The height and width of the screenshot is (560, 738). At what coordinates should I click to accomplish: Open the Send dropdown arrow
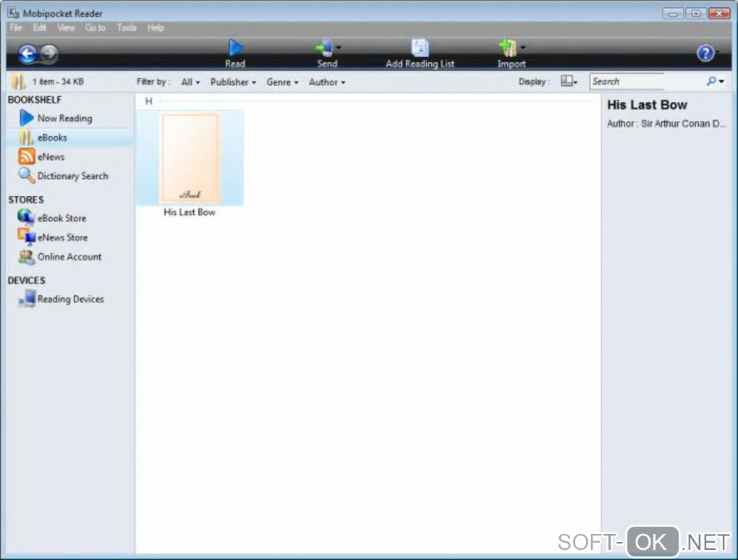point(339,48)
